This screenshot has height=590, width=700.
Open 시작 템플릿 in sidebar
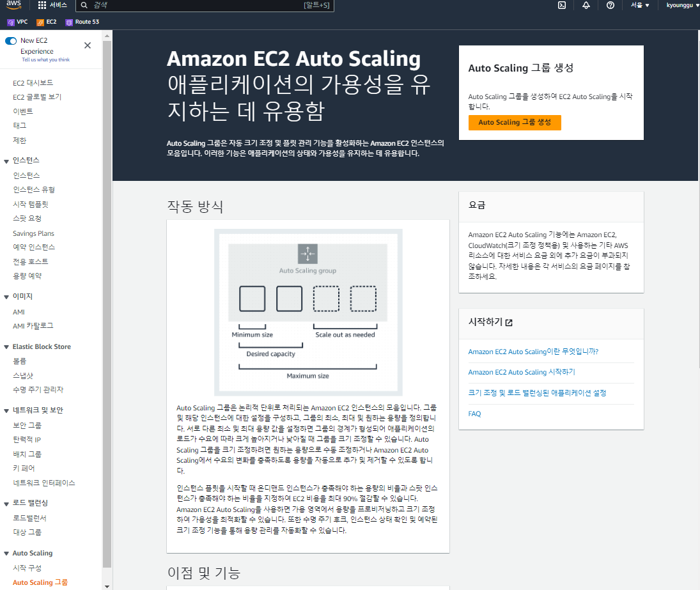(30, 205)
